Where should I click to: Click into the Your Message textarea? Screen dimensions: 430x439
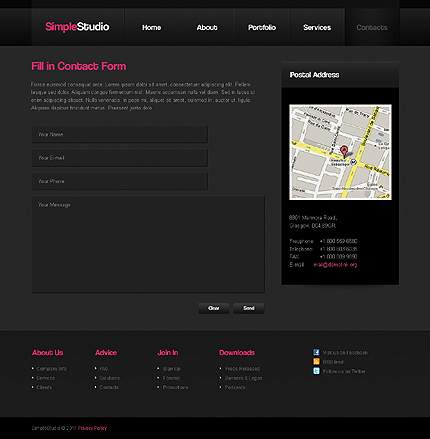(x=148, y=244)
